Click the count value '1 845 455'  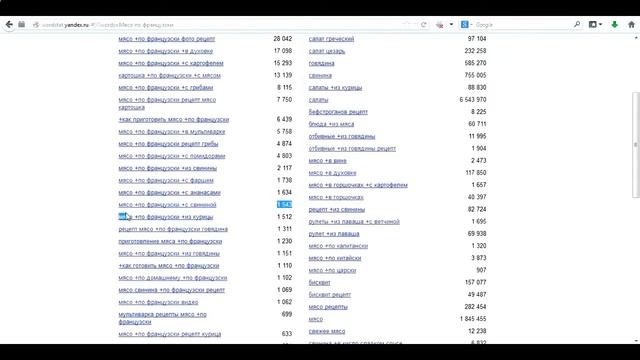[473, 319]
